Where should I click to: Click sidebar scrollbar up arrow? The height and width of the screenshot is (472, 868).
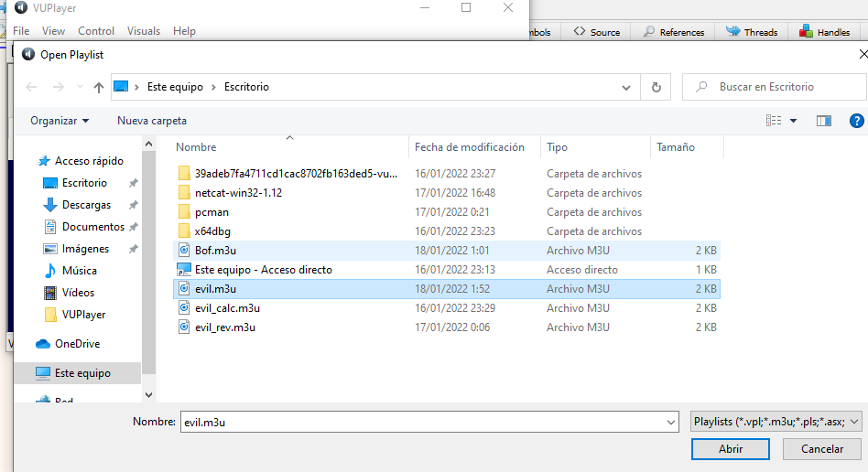148,144
